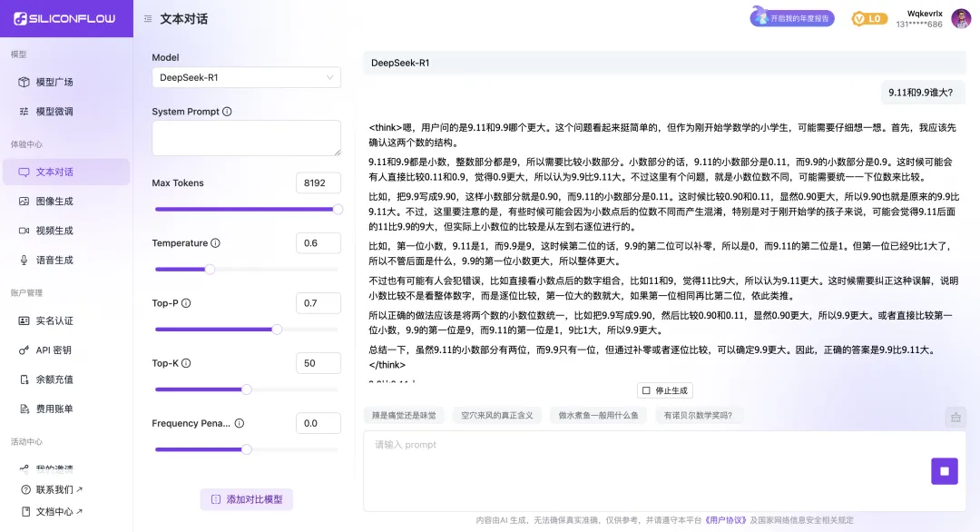Open 模型微调 in the sidebar
The height and width of the screenshot is (532, 980).
click(x=66, y=112)
